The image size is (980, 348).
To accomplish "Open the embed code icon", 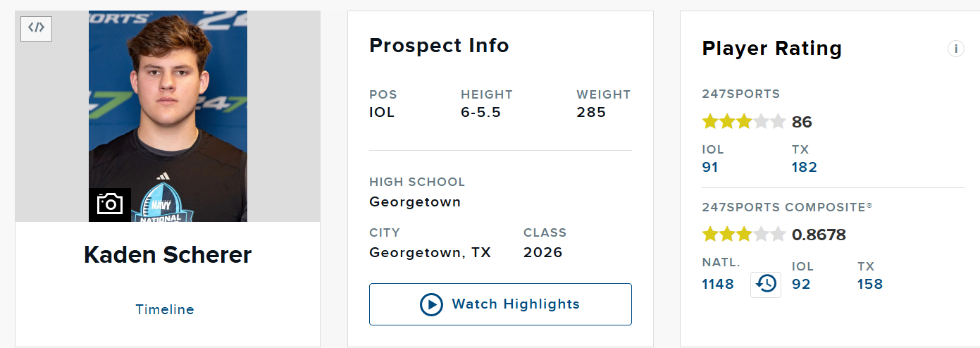I will pos(36,28).
